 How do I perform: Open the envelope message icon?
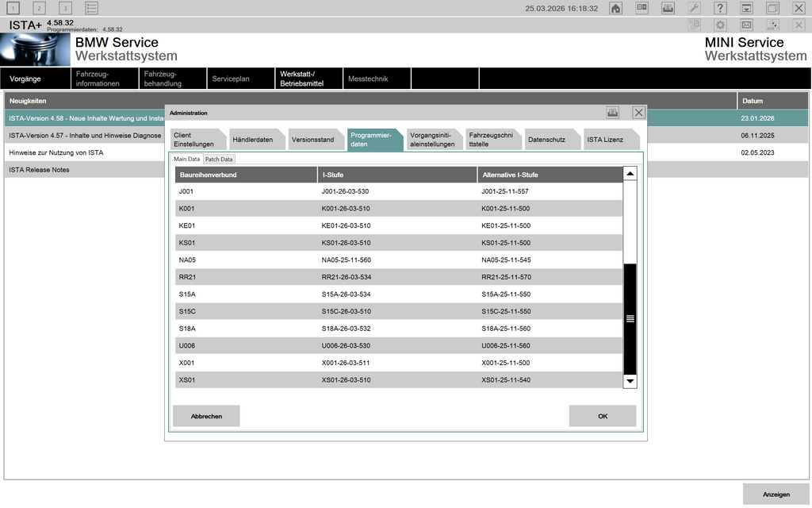(x=746, y=25)
